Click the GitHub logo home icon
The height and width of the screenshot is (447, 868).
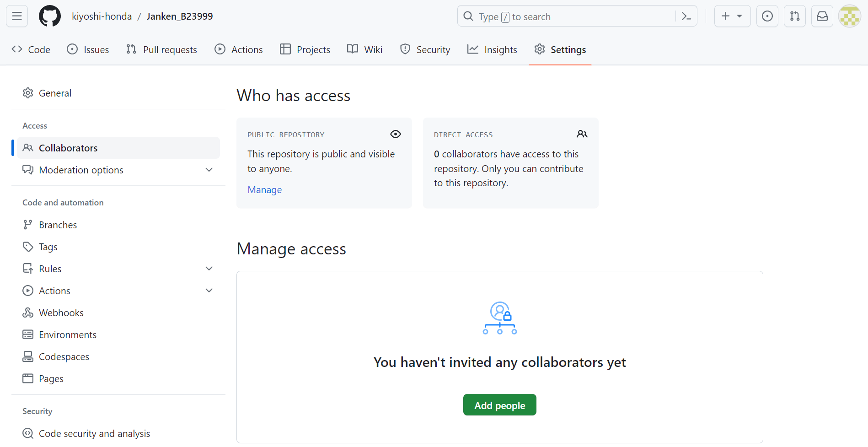[x=50, y=16]
